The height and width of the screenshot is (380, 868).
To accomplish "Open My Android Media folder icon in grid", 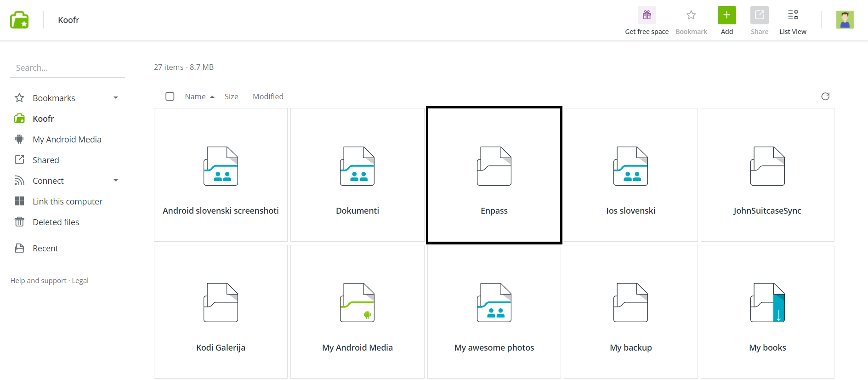I will 357,302.
